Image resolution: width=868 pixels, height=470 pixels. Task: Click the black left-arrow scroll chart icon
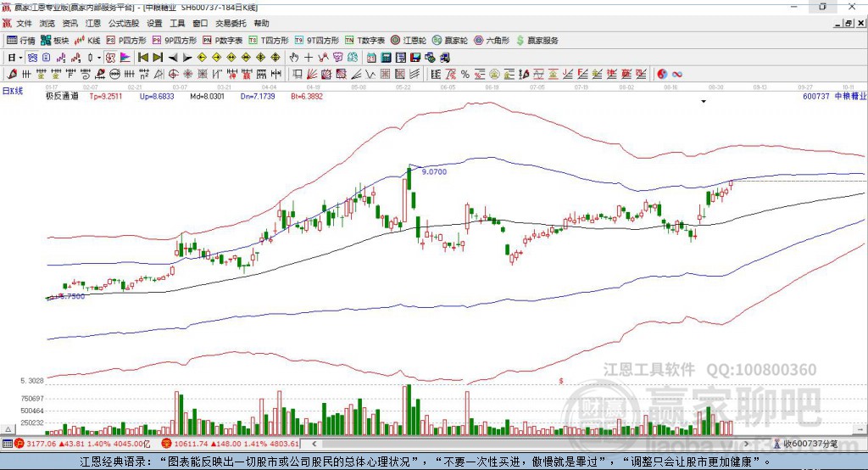pos(173,58)
